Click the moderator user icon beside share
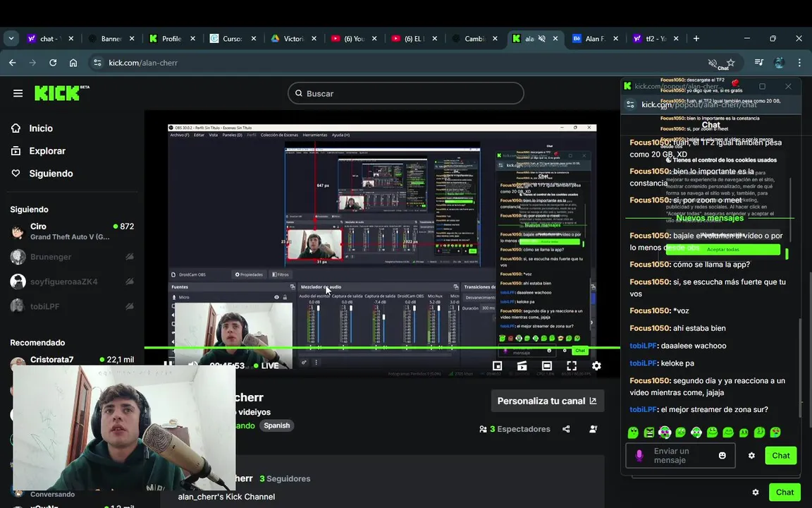Viewport: 812px width, 508px height. click(593, 429)
